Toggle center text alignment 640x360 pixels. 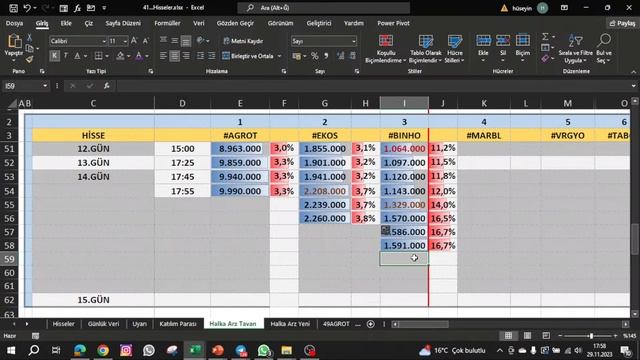tap(174, 56)
